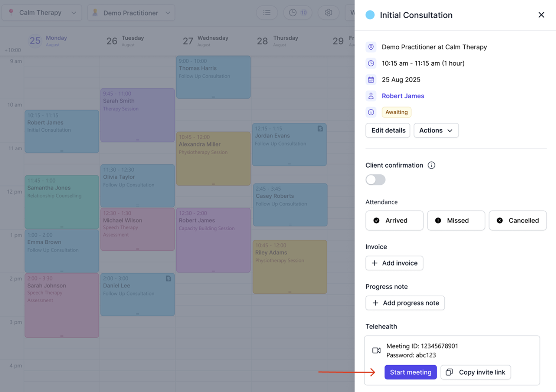Screen dimensions: 556x392
Task: Select Tuesday 26 August column header
Action: 125,40
